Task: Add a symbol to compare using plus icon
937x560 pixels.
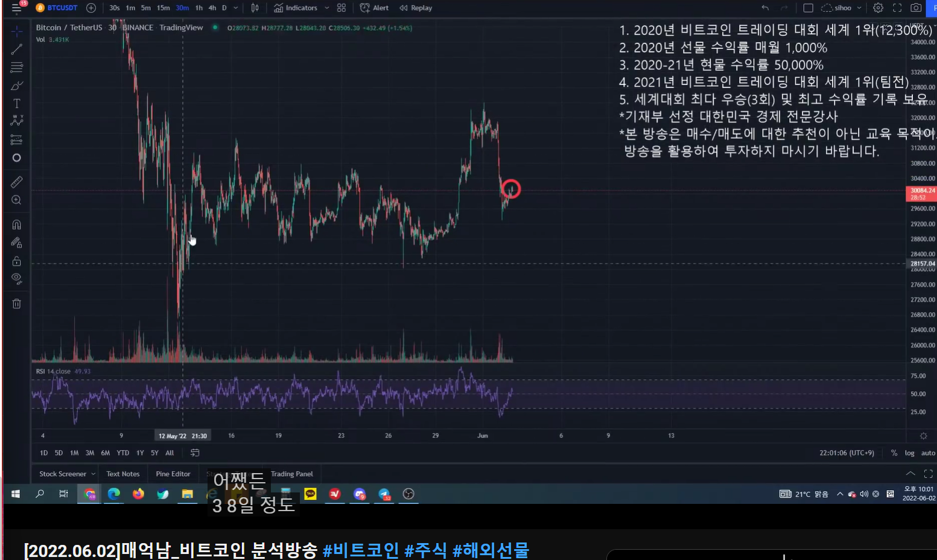Action: click(x=91, y=8)
